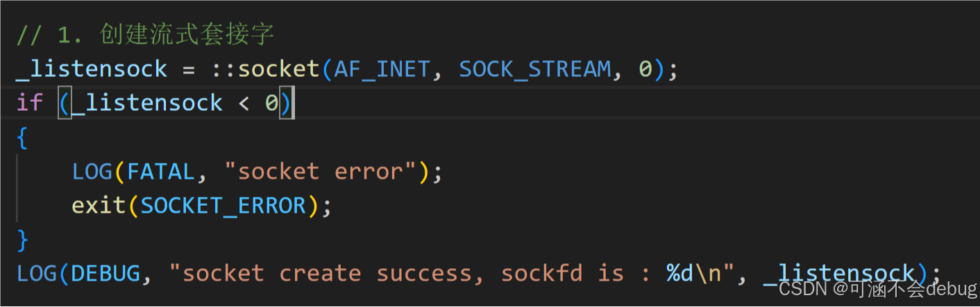
Task: Click the SOCKET_ERROR constant
Action: tap(223, 206)
